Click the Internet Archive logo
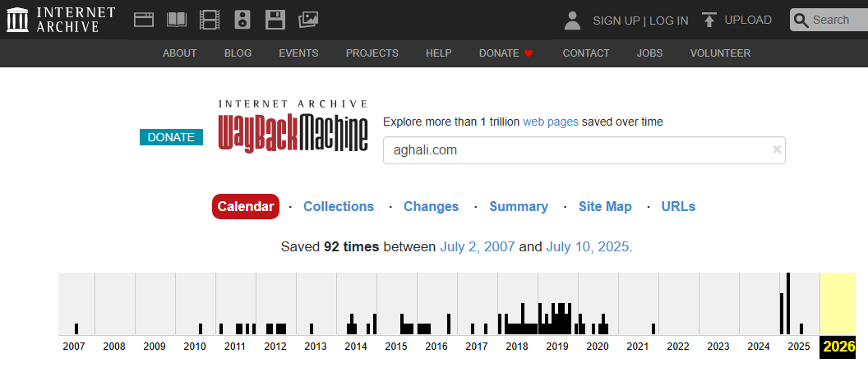Screen dimensions: 868x386 coord(61,20)
